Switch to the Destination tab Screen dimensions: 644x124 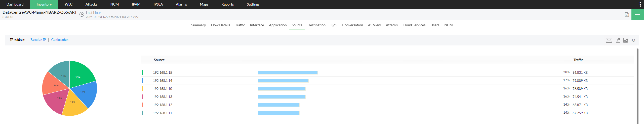(x=316, y=25)
